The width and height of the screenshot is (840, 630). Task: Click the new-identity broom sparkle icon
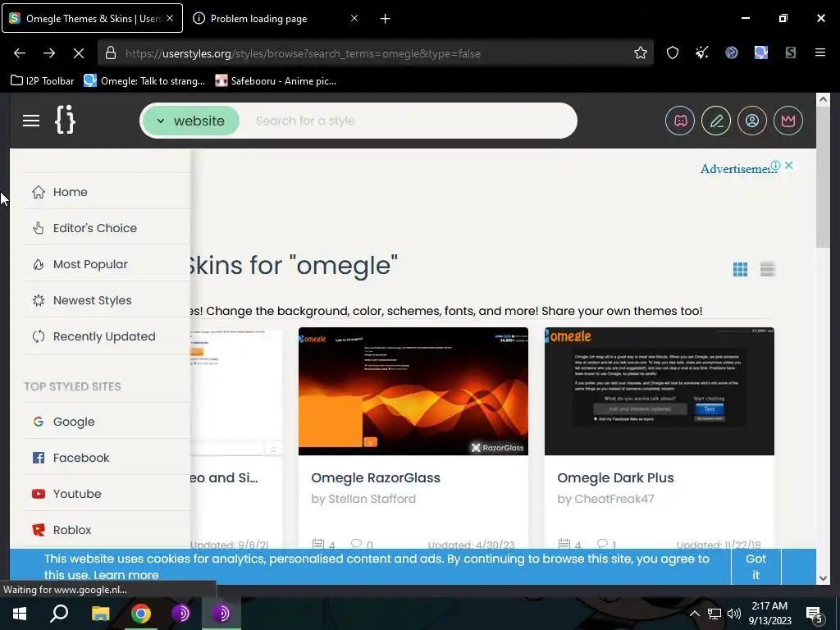(x=702, y=52)
